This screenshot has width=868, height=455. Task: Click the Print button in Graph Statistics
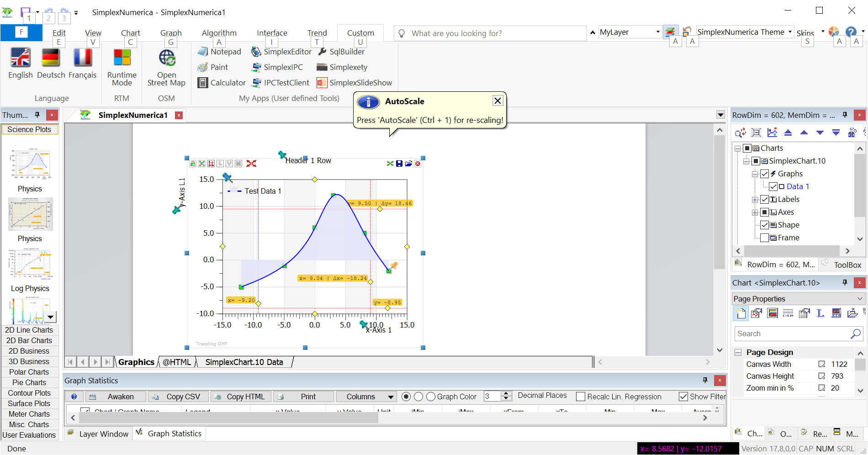[x=303, y=397]
